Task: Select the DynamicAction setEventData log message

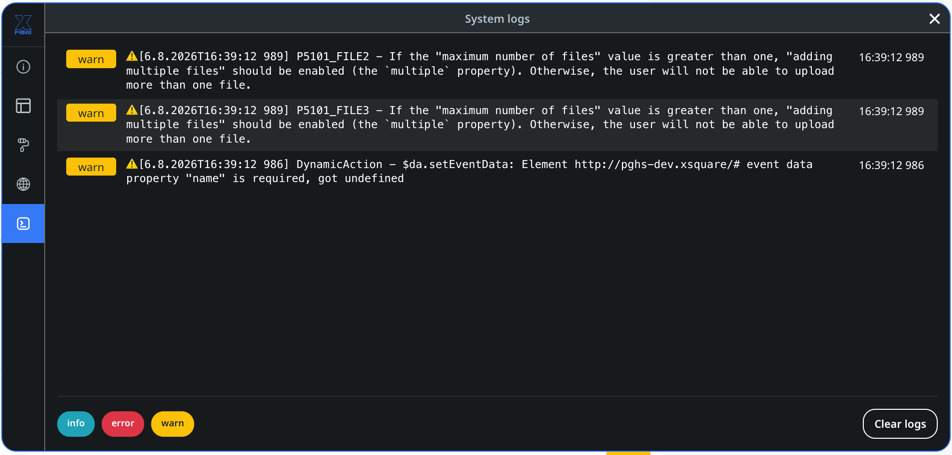Action: pyautogui.click(x=469, y=171)
